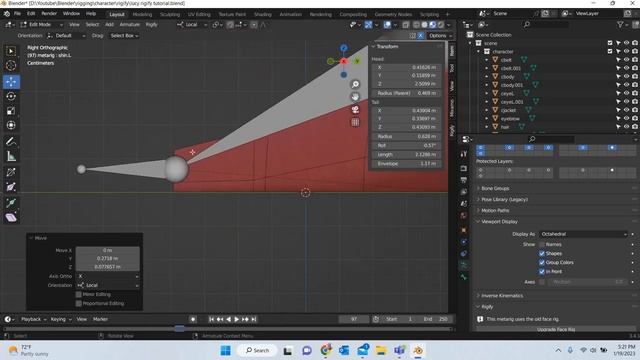Screen dimensions: 640x360
Task: Open the Display As Octahedral dropdown
Action: click(x=583, y=234)
